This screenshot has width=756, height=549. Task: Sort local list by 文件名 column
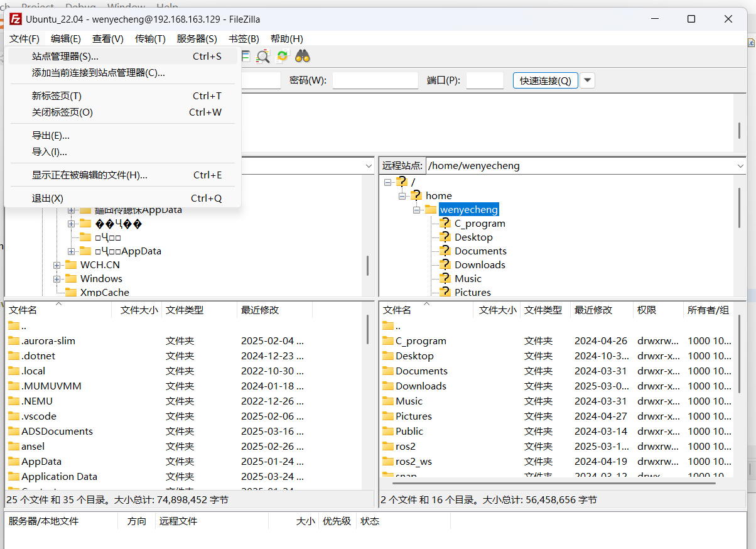[58, 310]
